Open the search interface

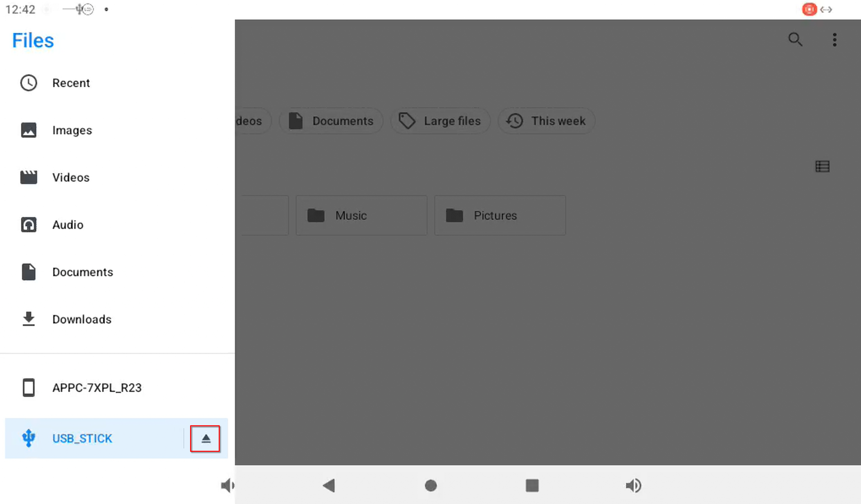pyautogui.click(x=795, y=40)
